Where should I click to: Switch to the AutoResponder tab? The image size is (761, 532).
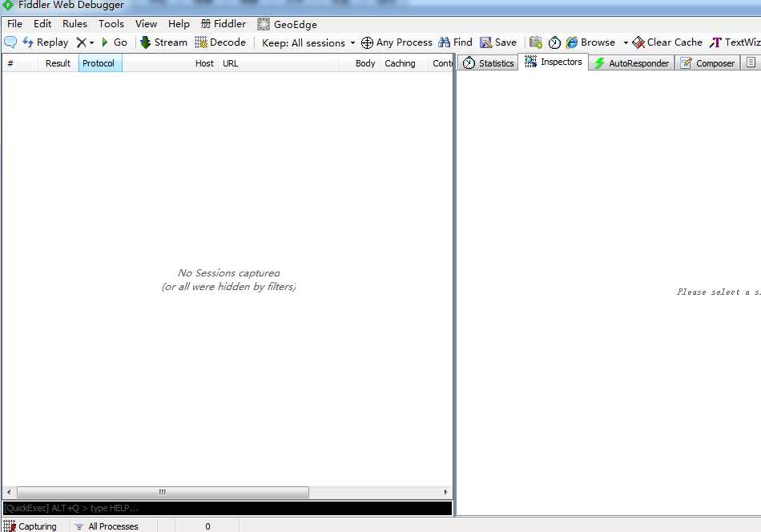[x=631, y=63]
